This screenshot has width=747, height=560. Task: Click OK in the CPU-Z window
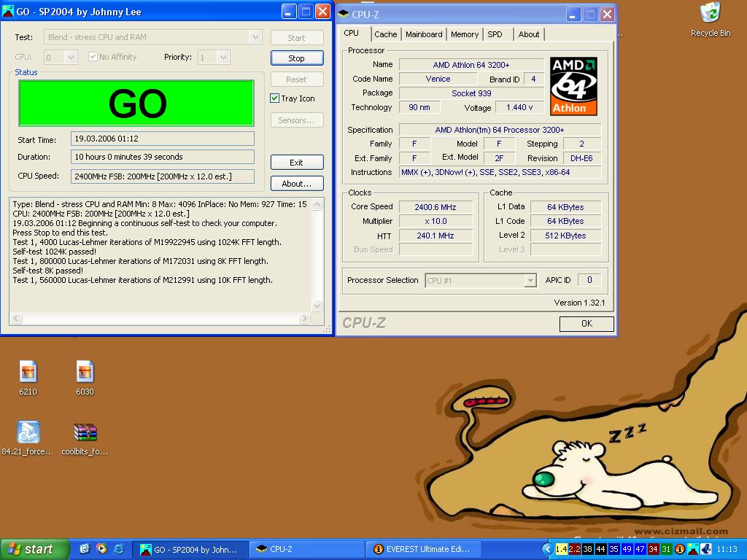[x=587, y=323]
